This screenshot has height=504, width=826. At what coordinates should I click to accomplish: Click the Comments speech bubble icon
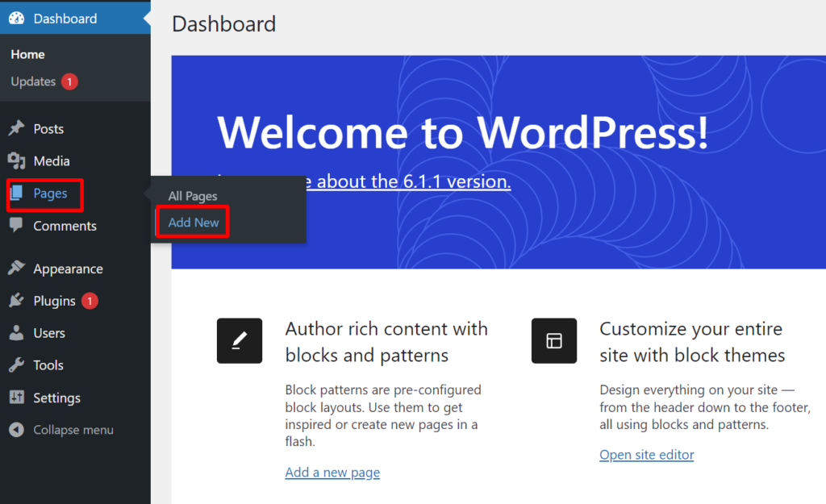pyautogui.click(x=19, y=226)
